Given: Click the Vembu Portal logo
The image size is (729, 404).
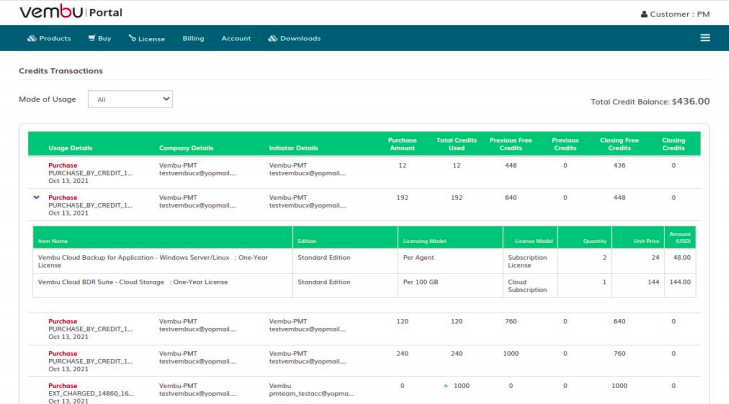Looking at the screenshot, I should [x=71, y=12].
